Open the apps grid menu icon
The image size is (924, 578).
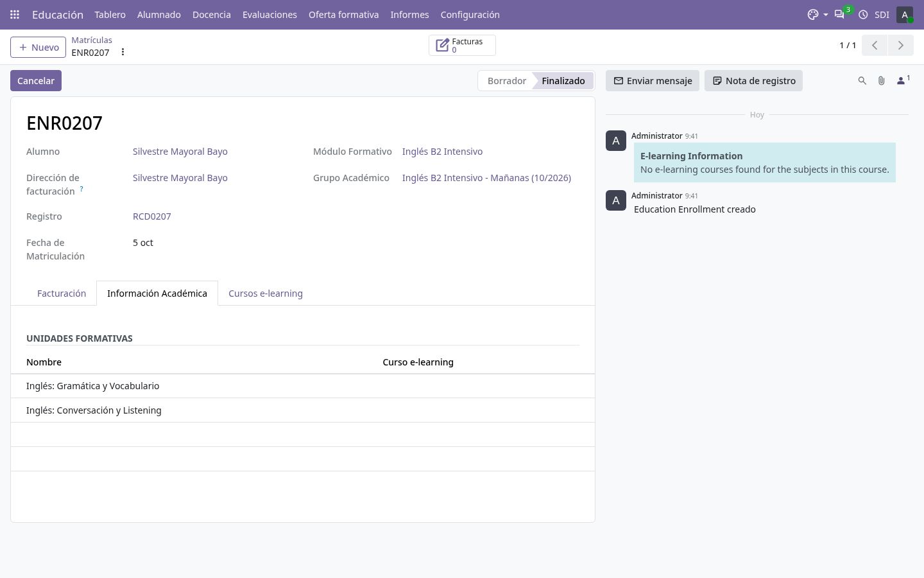[x=15, y=14]
